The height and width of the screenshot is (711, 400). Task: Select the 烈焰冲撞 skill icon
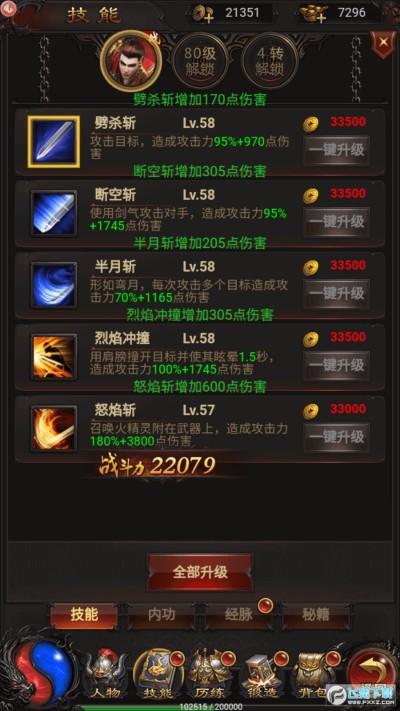coord(54,357)
